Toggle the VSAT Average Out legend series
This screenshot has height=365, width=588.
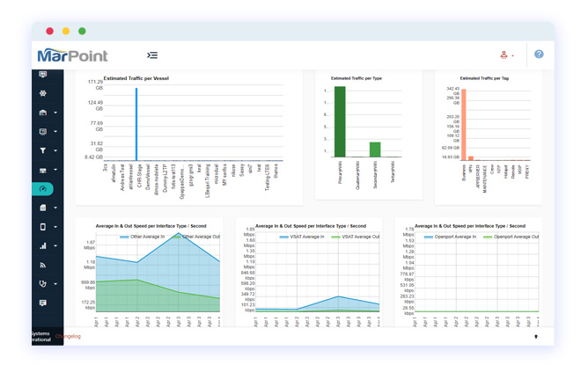coord(356,237)
